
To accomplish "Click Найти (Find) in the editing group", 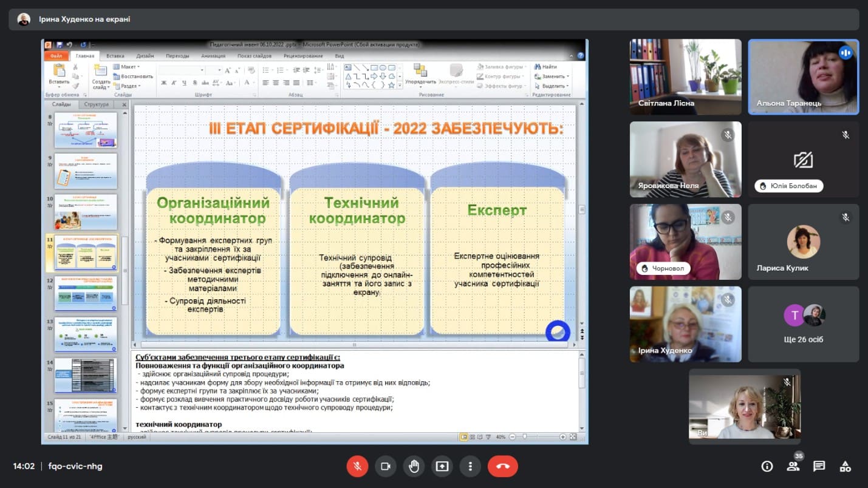I will click(545, 67).
